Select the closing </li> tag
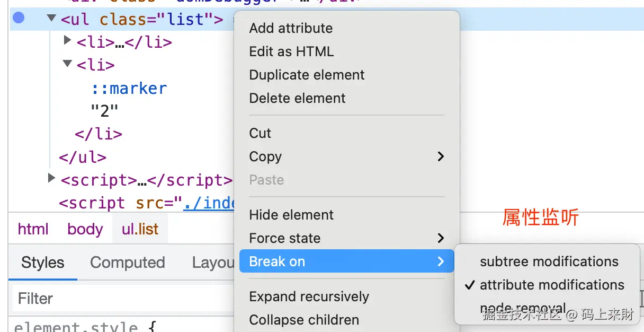This screenshot has height=332, width=644. coord(99,134)
